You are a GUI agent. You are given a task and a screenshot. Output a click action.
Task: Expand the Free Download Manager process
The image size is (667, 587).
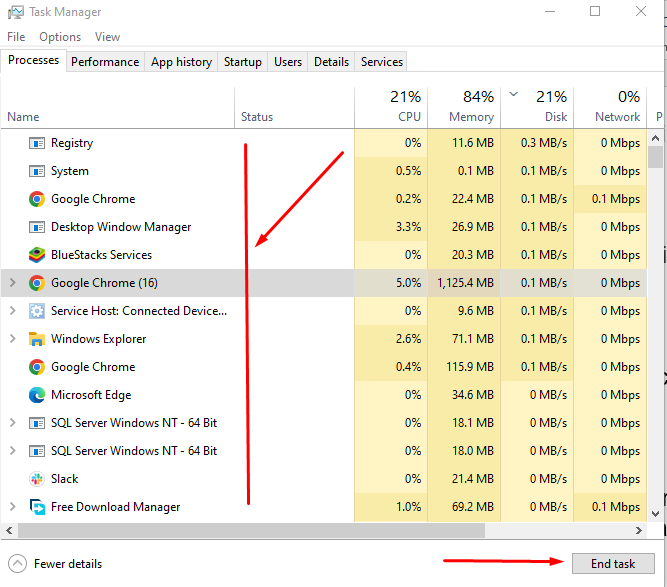[x=12, y=507]
